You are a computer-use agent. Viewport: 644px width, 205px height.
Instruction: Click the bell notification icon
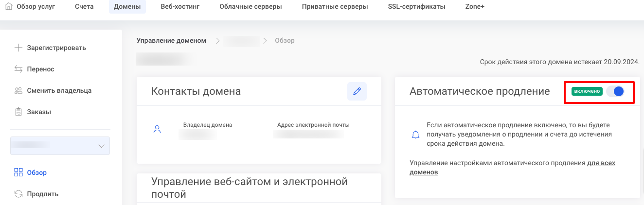click(x=415, y=135)
